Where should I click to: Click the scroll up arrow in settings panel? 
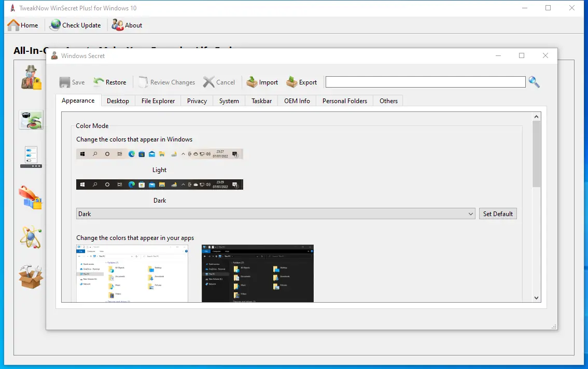(x=536, y=117)
